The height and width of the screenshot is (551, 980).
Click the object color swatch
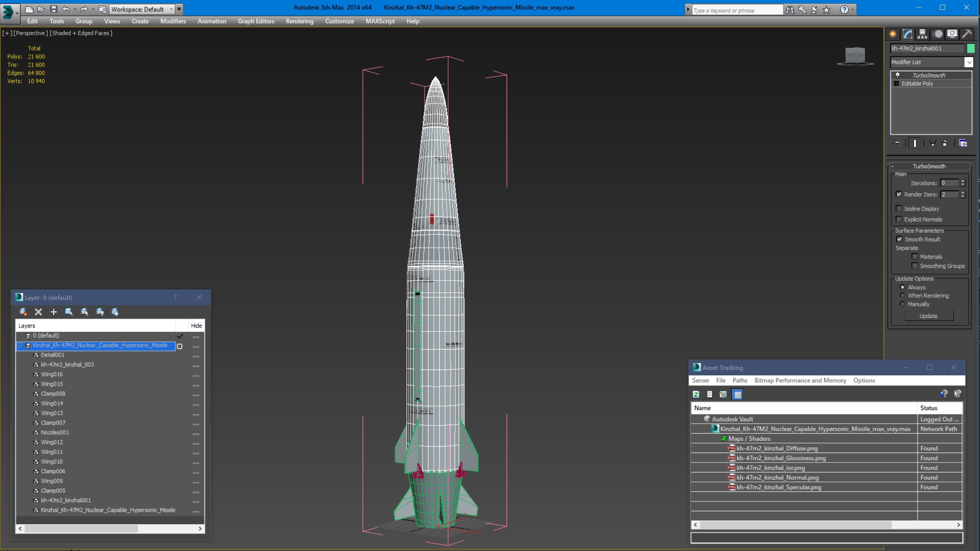click(x=970, y=48)
